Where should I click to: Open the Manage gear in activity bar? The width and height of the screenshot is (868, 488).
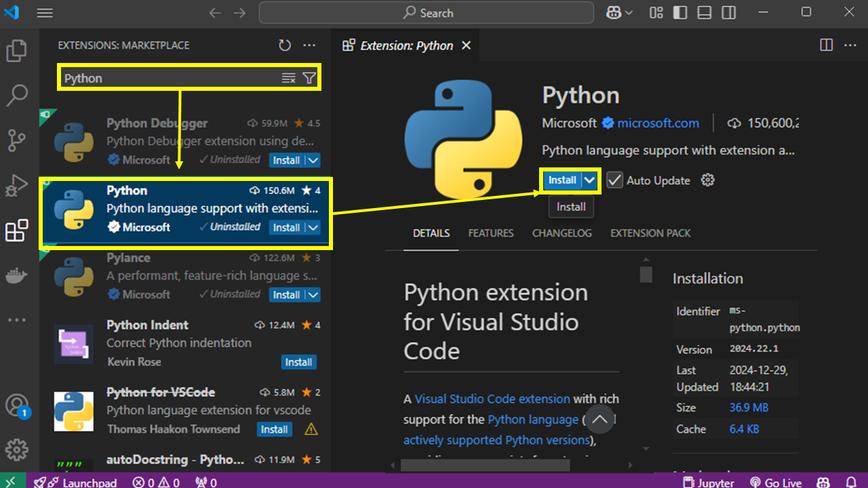16,449
